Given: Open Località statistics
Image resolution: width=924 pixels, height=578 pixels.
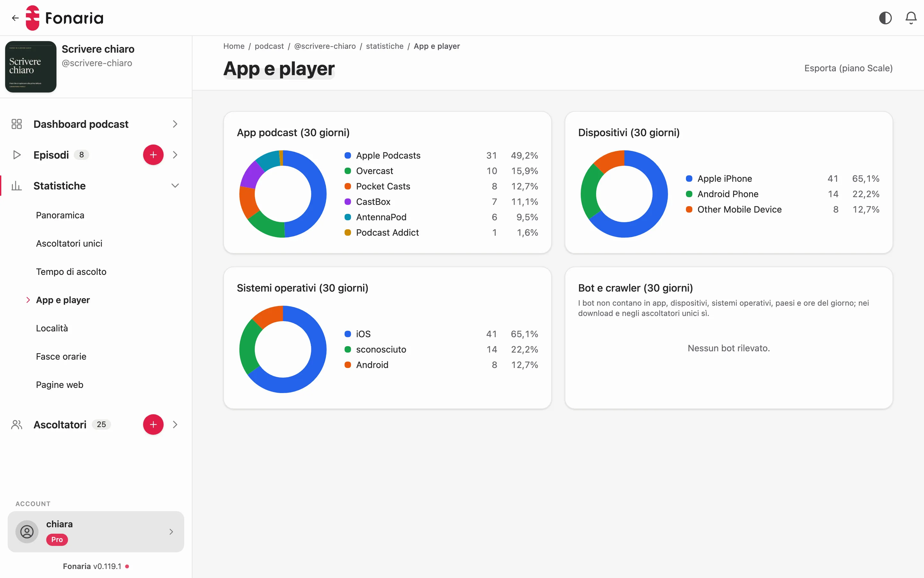Looking at the screenshot, I should coord(52,328).
